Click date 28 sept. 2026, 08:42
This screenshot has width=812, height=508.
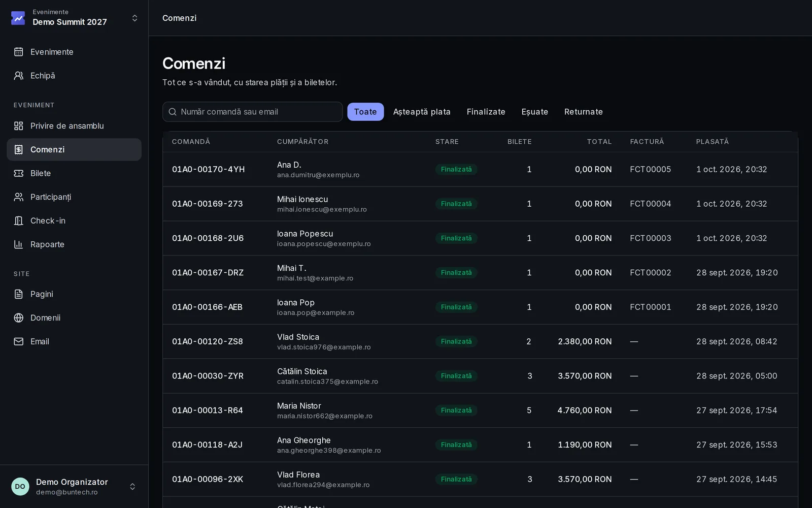737,341
